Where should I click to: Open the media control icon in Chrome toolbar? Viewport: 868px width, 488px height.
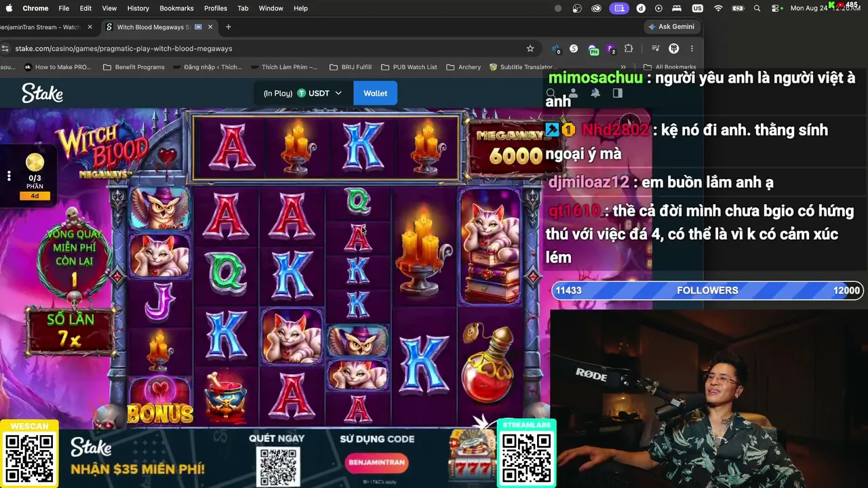point(655,48)
